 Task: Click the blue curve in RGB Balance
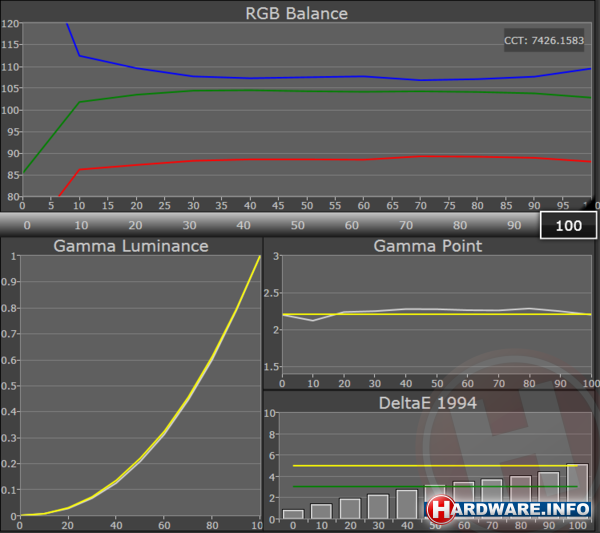click(306, 77)
